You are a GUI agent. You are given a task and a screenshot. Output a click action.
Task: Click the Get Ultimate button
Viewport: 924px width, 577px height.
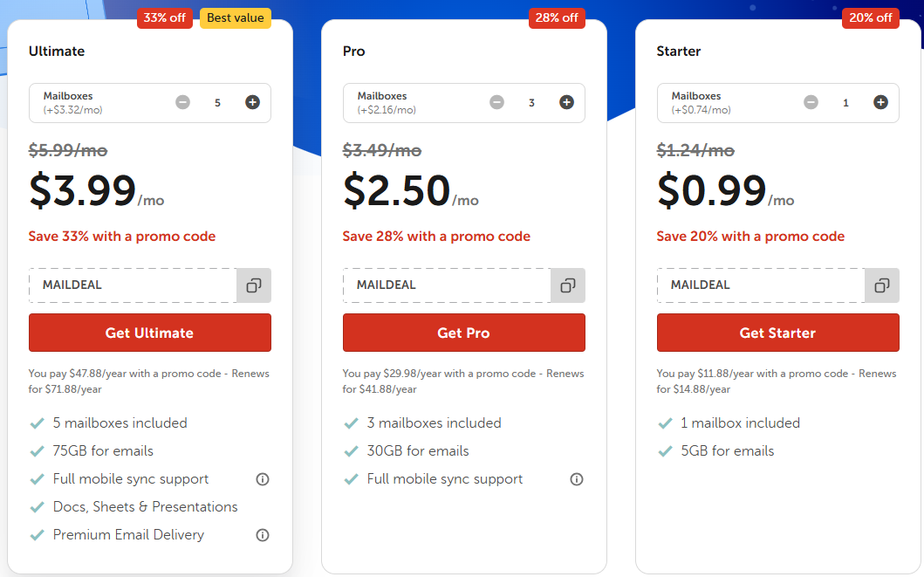tap(149, 333)
